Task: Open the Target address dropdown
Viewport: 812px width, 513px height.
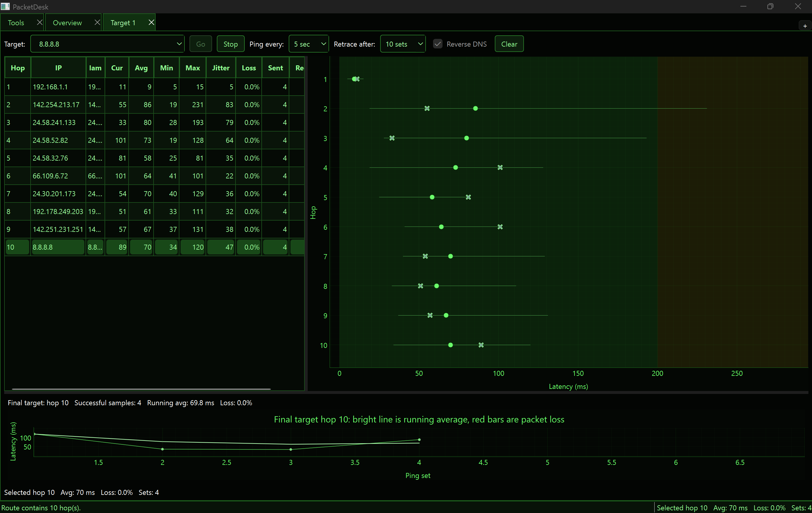Action: (108, 44)
